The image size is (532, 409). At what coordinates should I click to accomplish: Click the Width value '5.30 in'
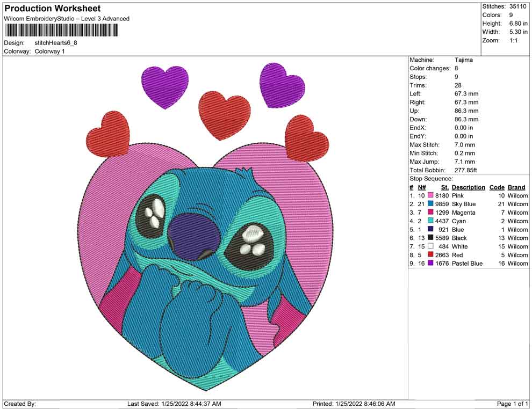point(518,32)
